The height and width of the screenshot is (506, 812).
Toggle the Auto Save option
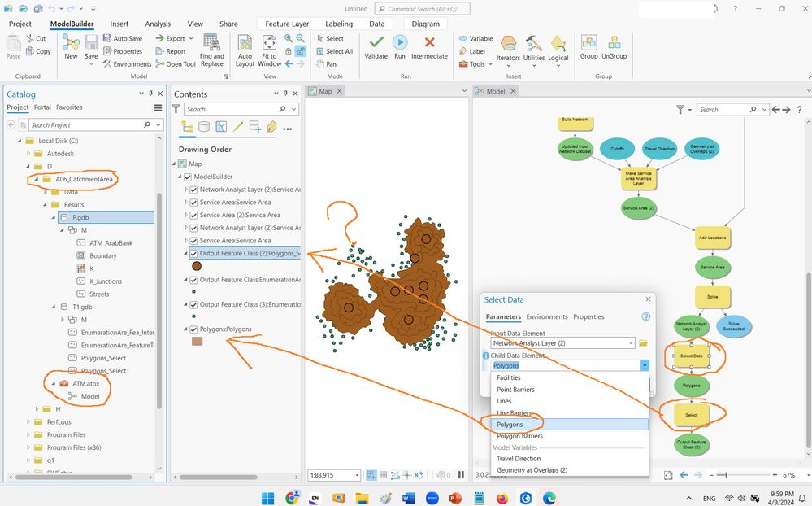122,38
